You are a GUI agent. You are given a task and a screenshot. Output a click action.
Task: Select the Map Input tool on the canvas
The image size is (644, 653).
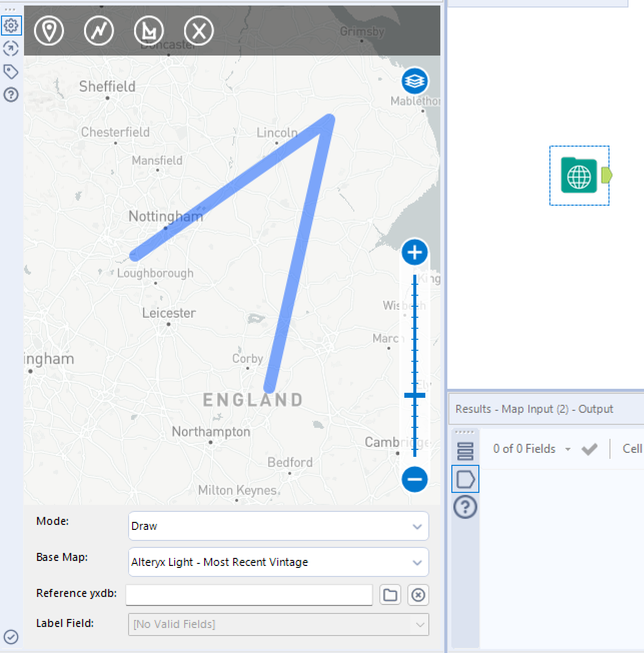pos(579,176)
